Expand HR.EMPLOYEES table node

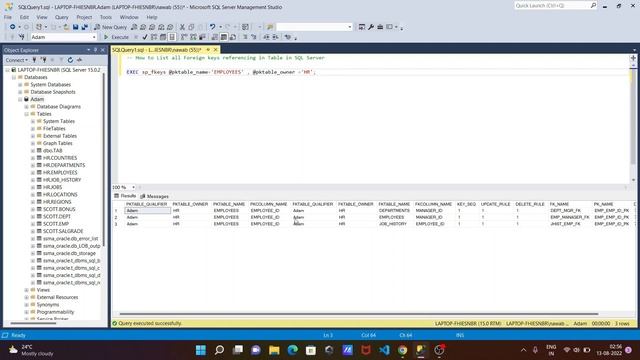(x=33, y=173)
